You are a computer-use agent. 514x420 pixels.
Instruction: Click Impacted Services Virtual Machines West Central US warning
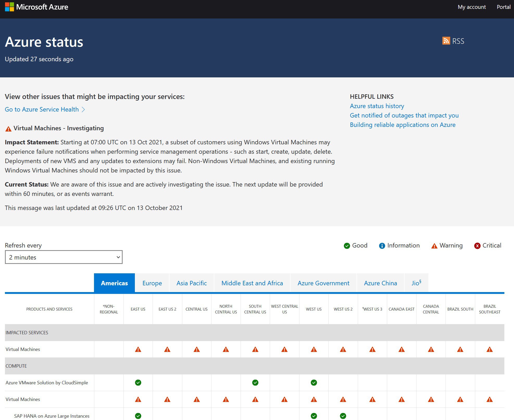coord(284,349)
